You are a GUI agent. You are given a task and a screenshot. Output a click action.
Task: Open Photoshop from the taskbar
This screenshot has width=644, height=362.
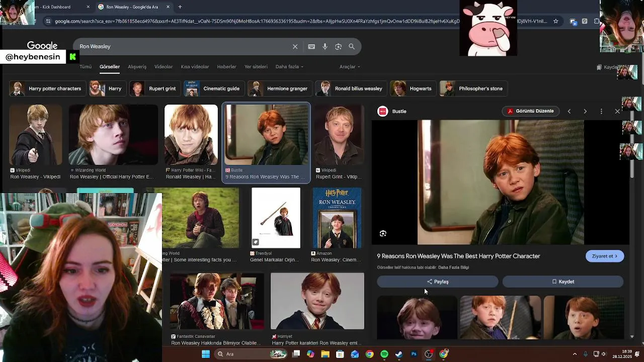(x=414, y=354)
